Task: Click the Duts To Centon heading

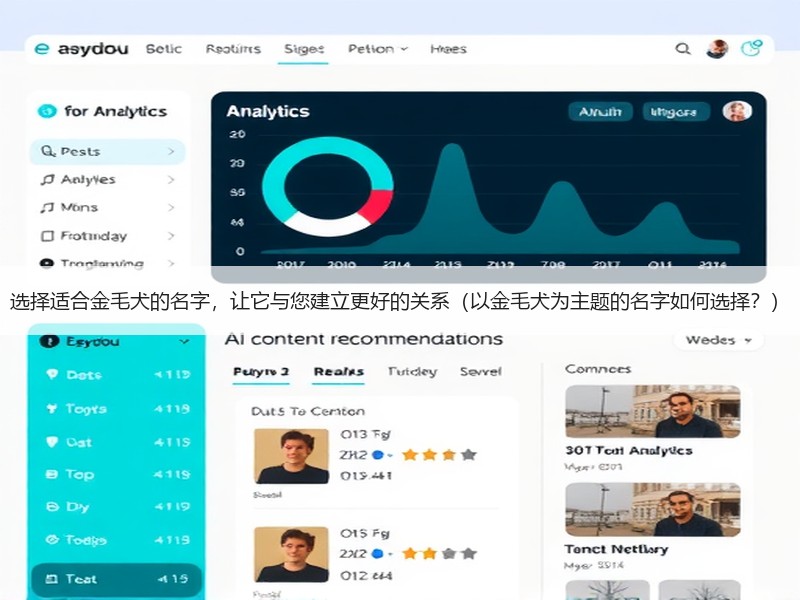Action: click(x=308, y=411)
